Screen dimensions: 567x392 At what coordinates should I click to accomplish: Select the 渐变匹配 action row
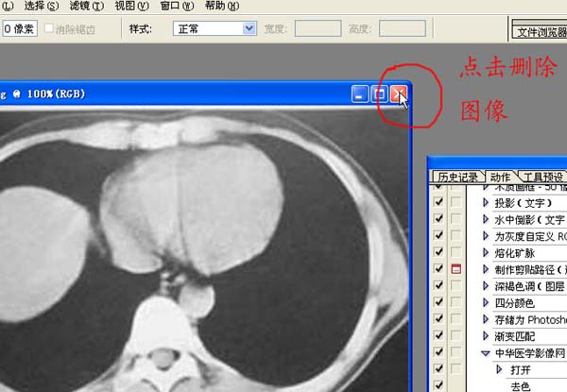pyautogui.click(x=517, y=336)
